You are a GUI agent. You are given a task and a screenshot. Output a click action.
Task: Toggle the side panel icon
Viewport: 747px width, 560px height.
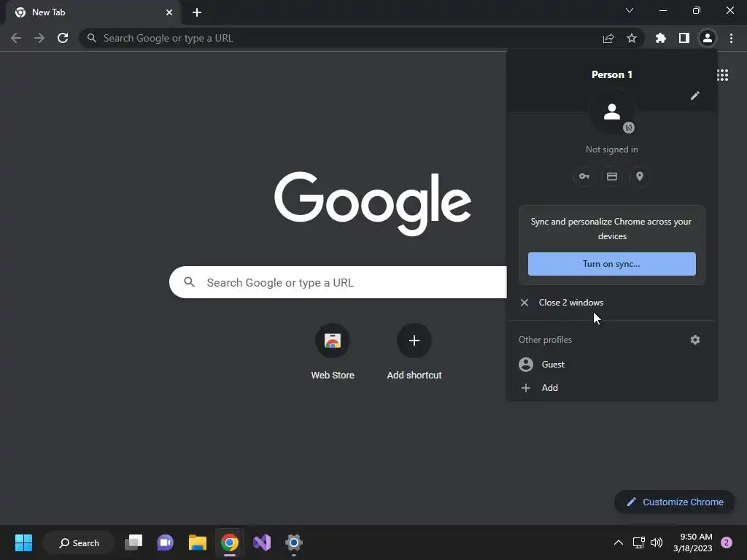(x=684, y=38)
